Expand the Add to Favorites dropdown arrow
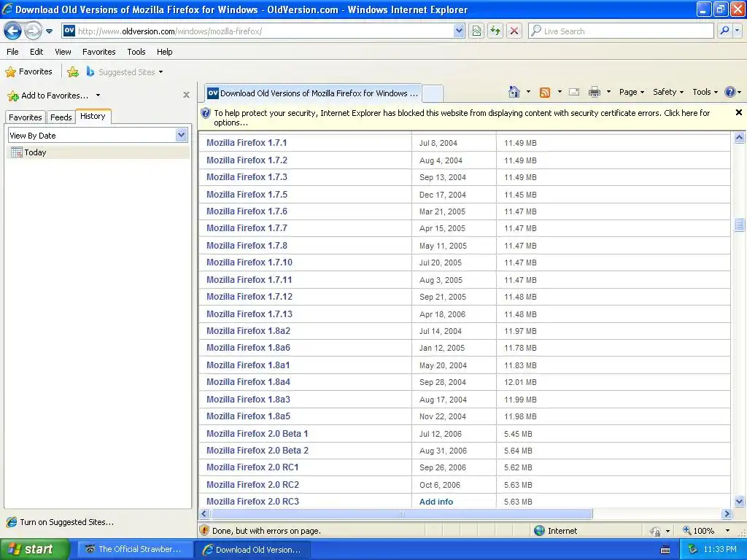The height and width of the screenshot is (560, 747). pos(98,96)
